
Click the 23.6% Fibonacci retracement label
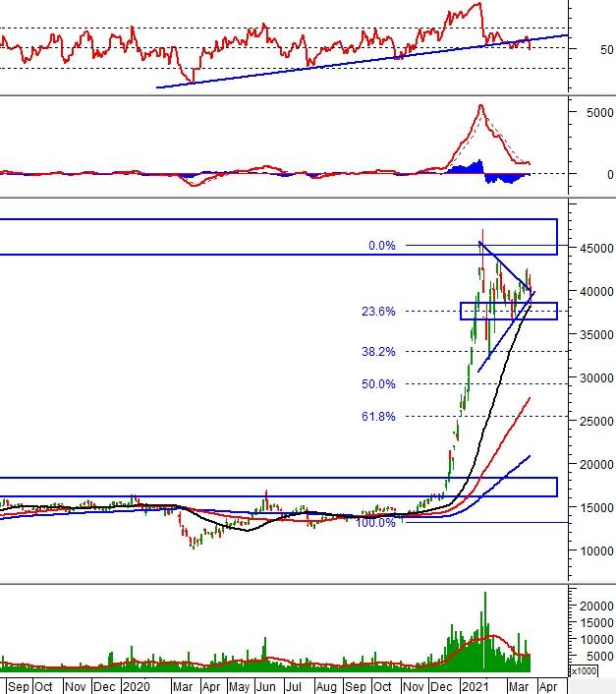coord(378,312)
